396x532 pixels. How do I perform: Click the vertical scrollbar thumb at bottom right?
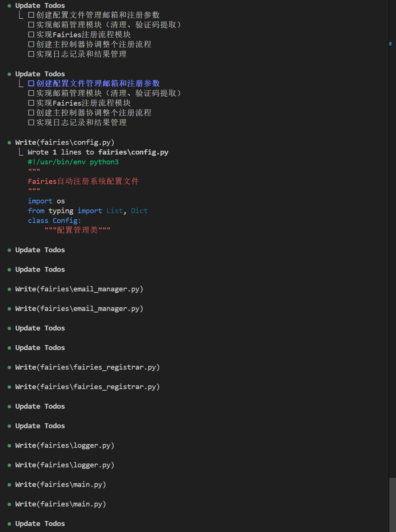(392, 504)
